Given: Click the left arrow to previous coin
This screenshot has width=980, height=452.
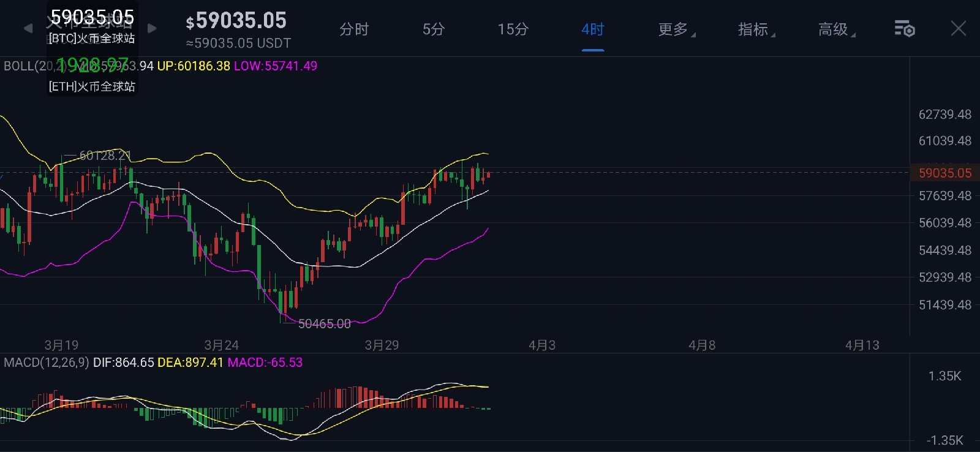Looking at the screenshot, I should coord(28,28).
